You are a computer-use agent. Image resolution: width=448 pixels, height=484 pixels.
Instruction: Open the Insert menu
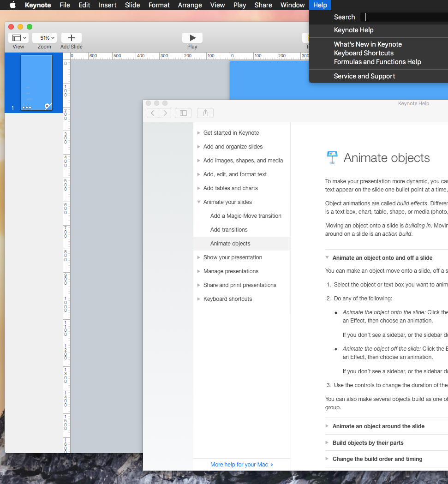pos(108,5)
